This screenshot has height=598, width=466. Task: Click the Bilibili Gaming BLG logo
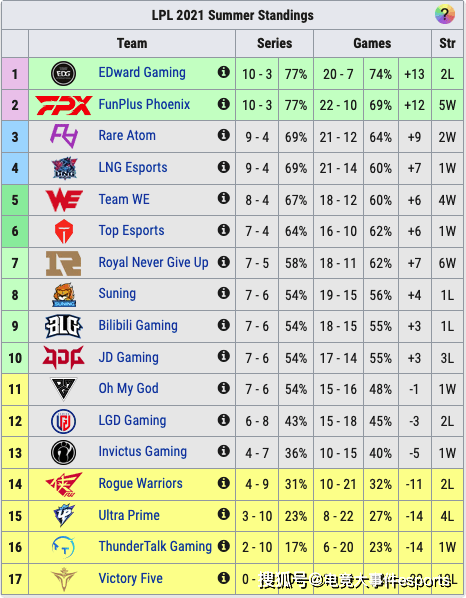(x=64, y=326)
